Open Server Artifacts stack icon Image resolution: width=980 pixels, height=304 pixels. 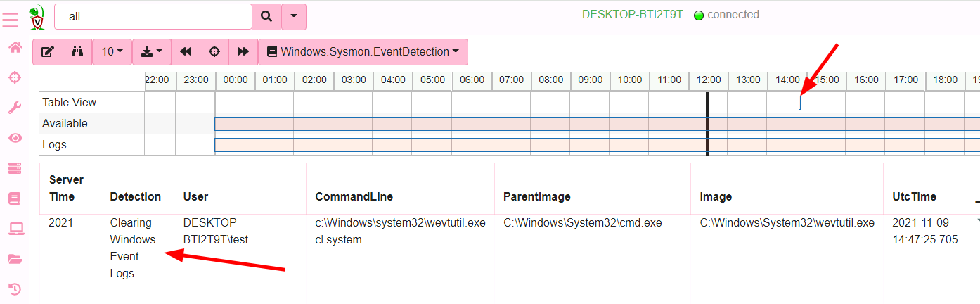pyautogui.click(x=14, y=168)
